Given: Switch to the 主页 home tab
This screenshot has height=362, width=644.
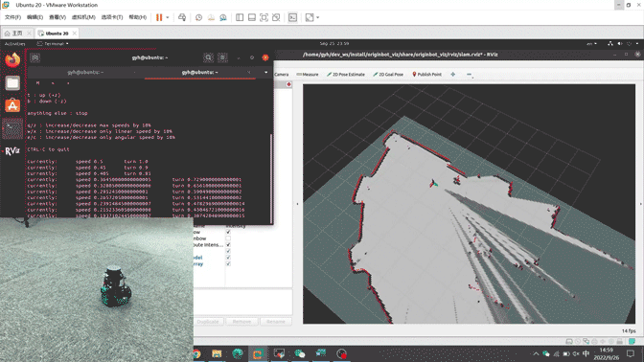Looking at the screenshot, I should [x=17, y=34].
